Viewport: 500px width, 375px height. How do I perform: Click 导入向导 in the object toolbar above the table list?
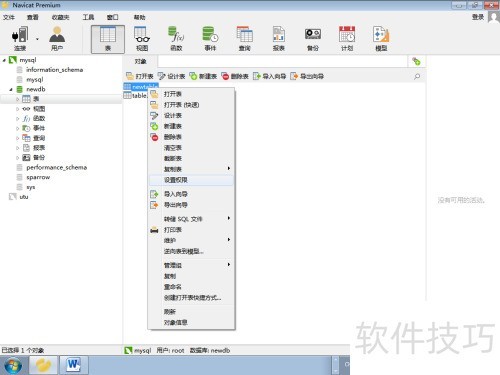pyautogui.click(x=270, y=76)
